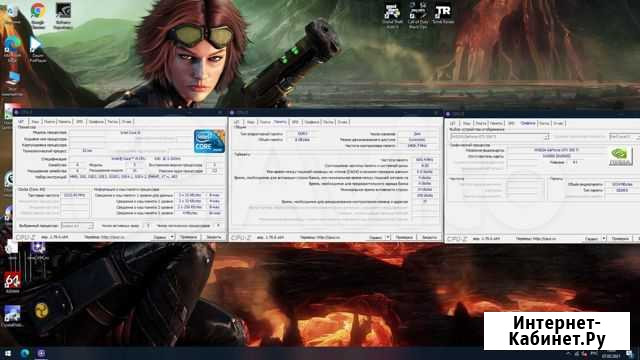Click middle CPU-Z window's title bar icon
Image resolution: width=640 pixels, height=360 pixels.
tap(233, 113)
